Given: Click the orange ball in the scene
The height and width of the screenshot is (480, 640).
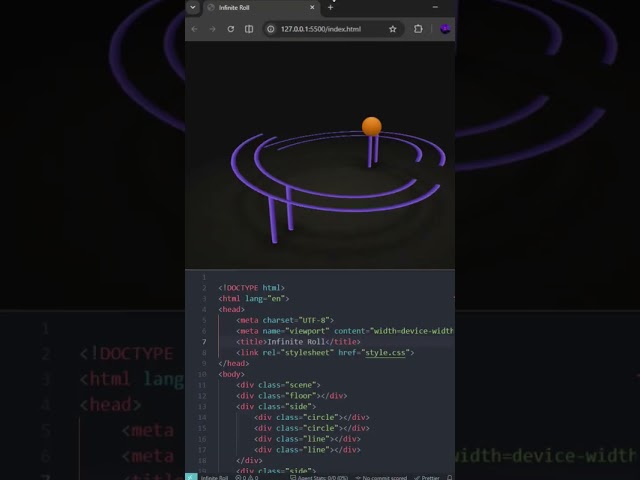Looking at the screenshot, I should coord(371,126).
